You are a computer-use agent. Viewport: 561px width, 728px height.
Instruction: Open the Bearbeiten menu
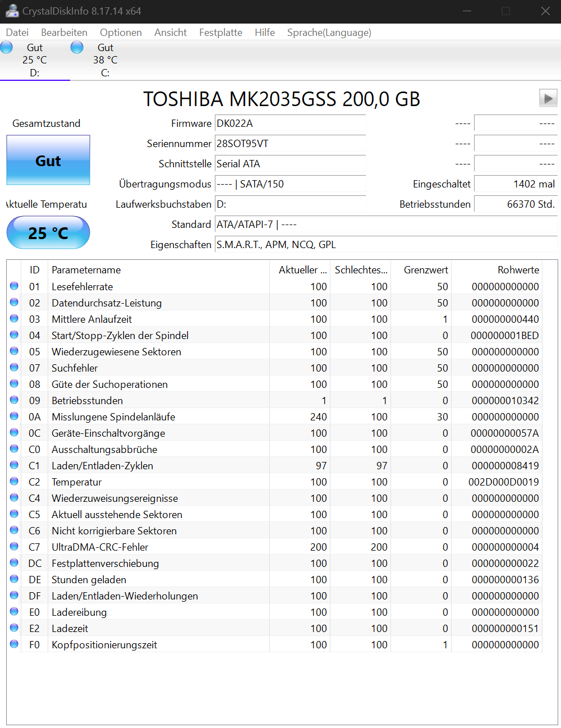64,33
